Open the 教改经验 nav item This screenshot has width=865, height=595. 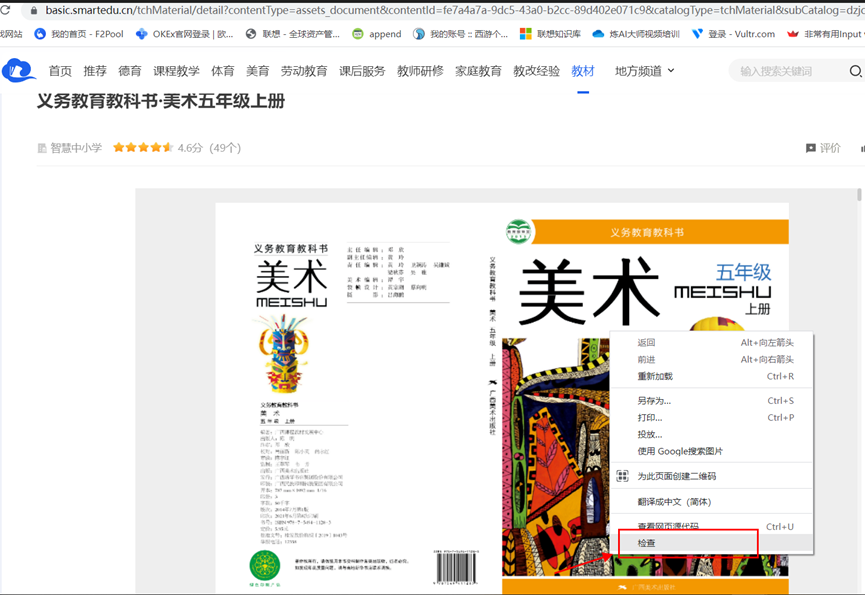coord(536,71)
